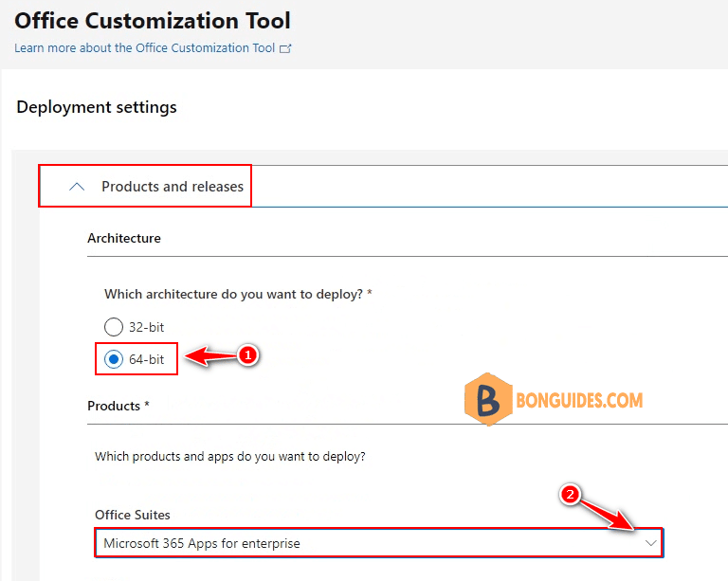Image resolution: width=728 pixels, height=581 pixels.
Task: Click the Products section label
Action: (118, 406)
